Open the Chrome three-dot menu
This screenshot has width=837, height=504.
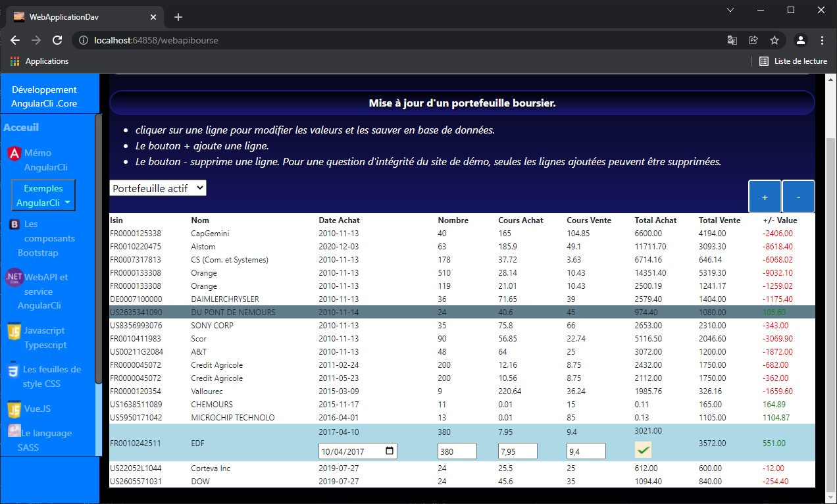point(823,40)
